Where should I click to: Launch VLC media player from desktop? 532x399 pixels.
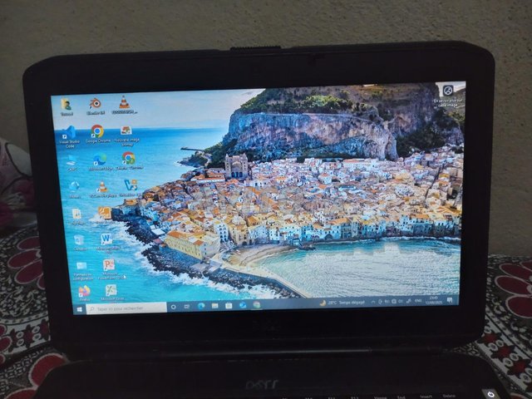pos(124,102)
